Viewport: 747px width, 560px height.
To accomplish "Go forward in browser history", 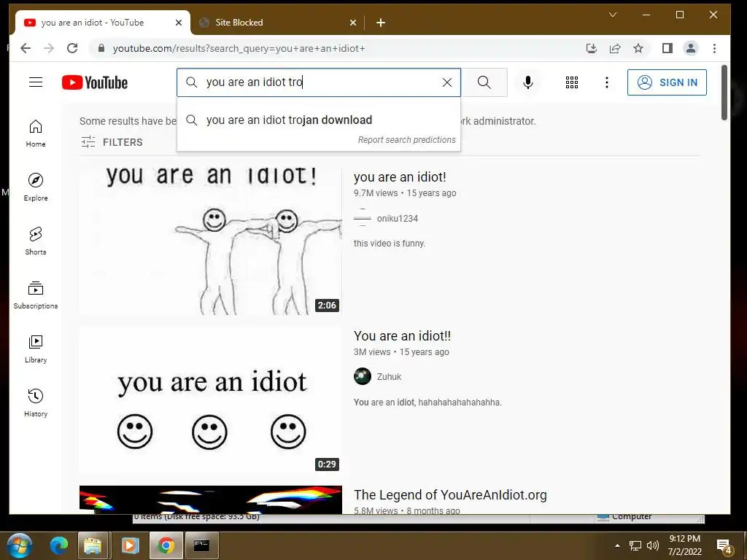I will click(49, 48).
